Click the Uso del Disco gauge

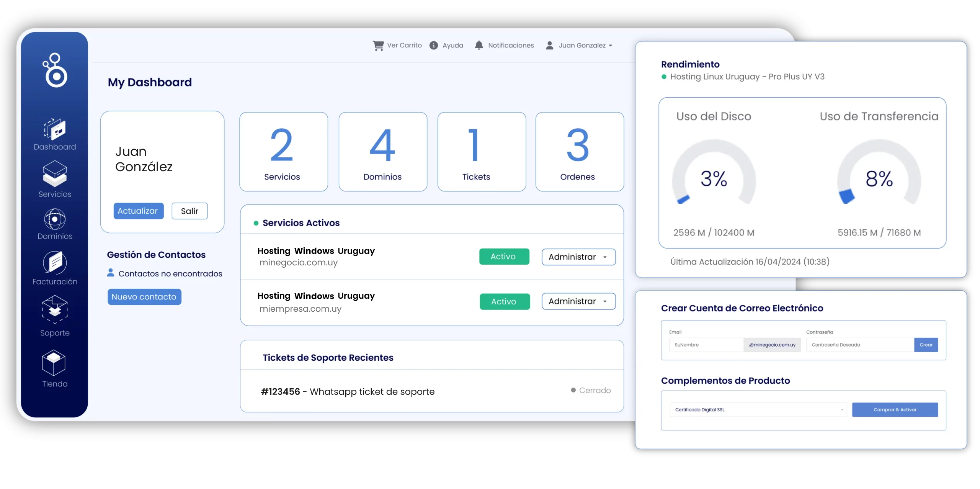click(x=714, y=175)
